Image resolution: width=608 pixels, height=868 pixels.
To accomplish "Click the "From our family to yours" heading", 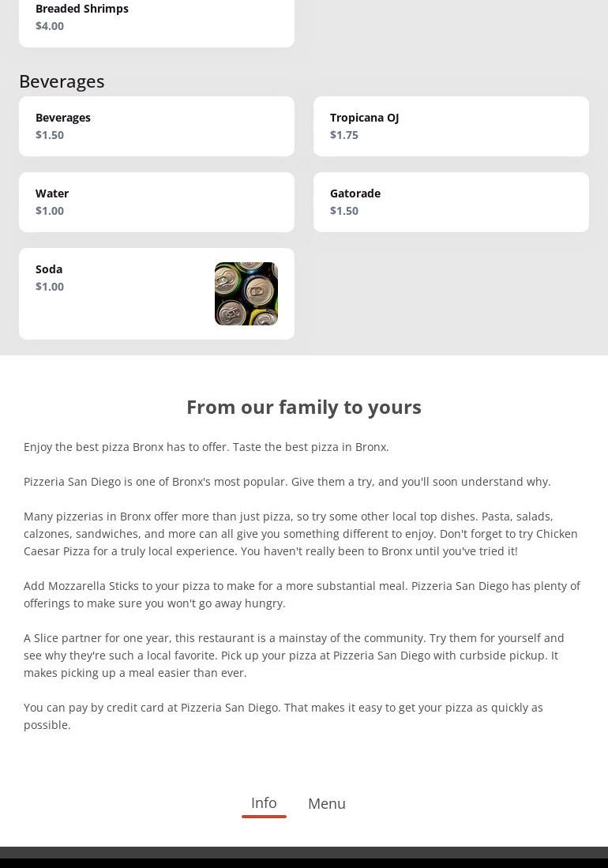I will (304, 407).
